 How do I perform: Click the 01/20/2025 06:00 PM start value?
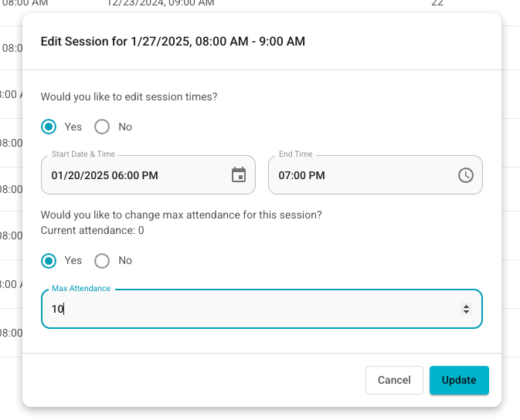105,175
